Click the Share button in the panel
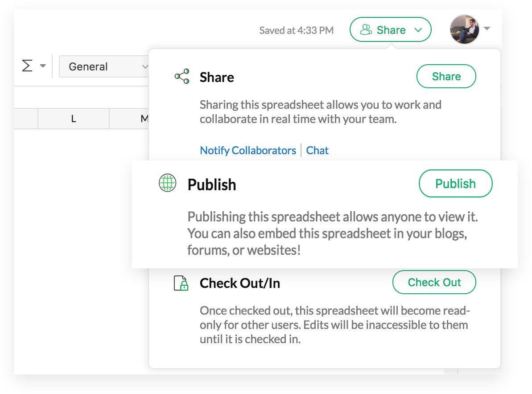The height and width of the screenshot is (394, 532). tap(446, 76)
